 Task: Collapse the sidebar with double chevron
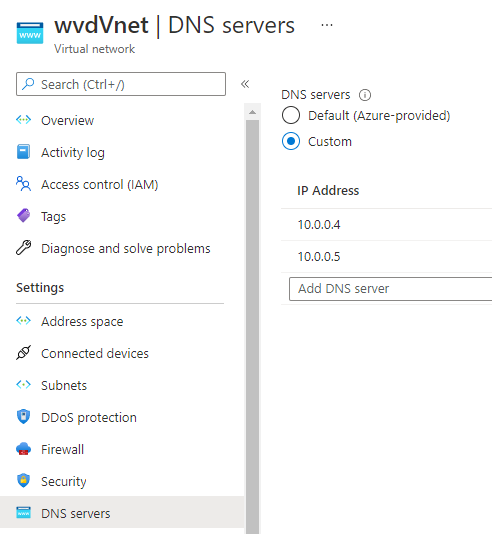pos(245,84)
